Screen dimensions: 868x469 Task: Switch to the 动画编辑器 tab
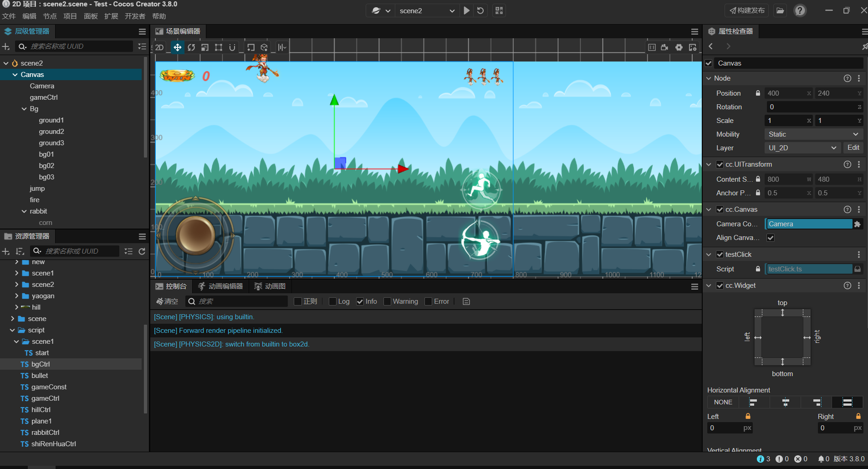[220, 286]
